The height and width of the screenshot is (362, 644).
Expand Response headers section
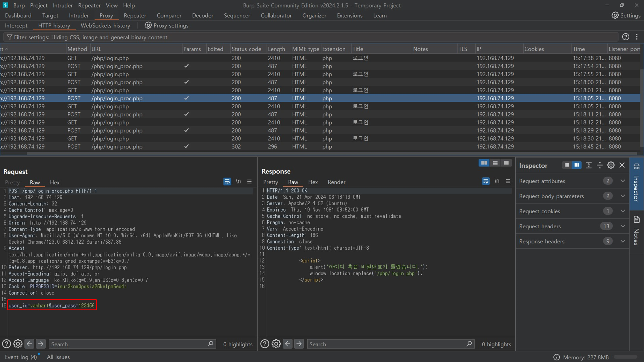click(623, 241)
